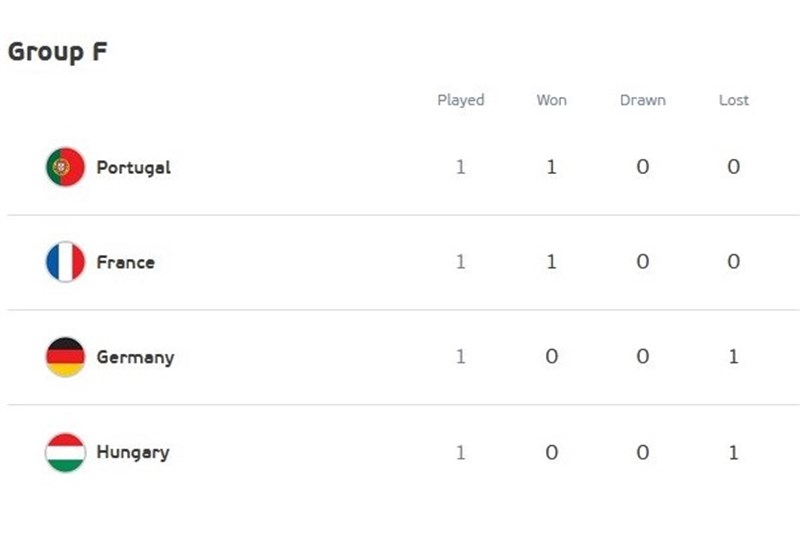The height and width of the screenshot is (557, 800).
Task: Select the Germany team name
Action: 135,357
